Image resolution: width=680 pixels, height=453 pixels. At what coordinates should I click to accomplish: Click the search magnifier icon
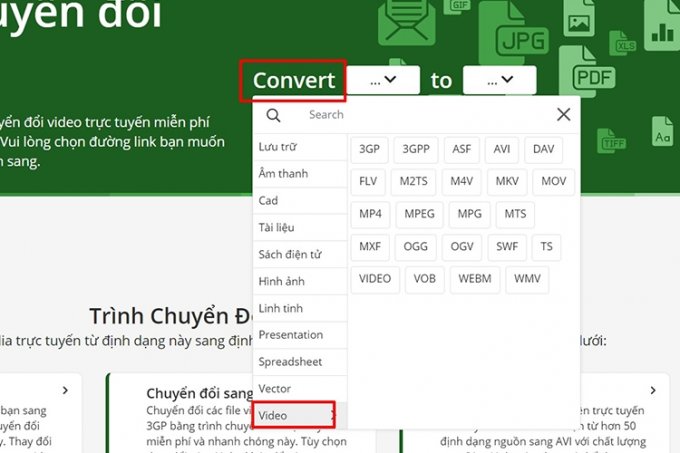[x=273, y=115]
